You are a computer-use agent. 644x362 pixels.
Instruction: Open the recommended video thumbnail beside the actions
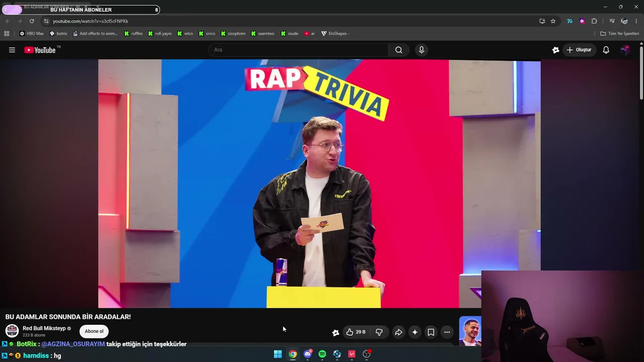pyautogui.click(x=470, y=331)
